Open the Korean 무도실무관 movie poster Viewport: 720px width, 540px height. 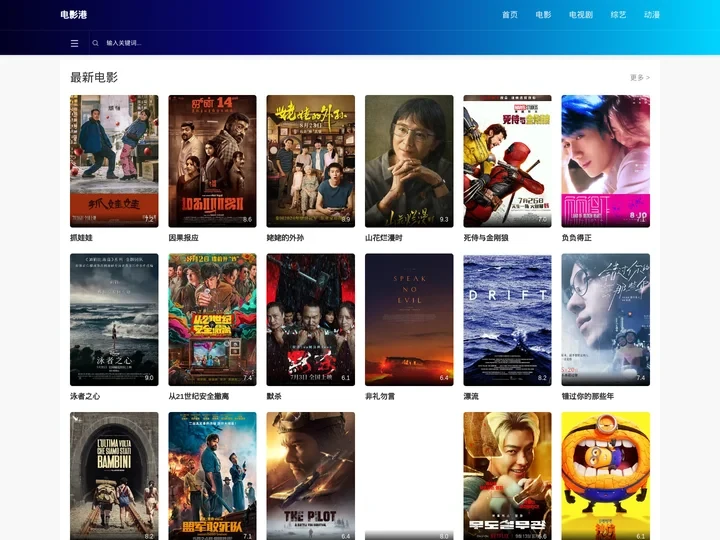507,476
